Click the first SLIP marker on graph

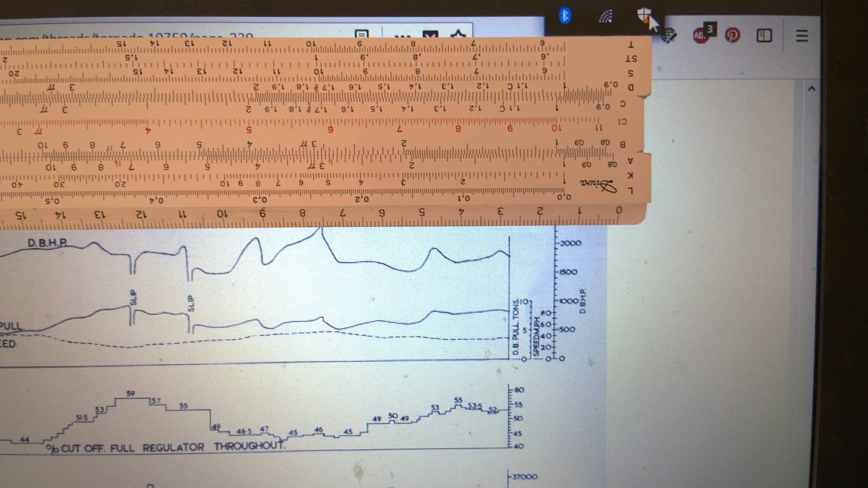[134, 298]
